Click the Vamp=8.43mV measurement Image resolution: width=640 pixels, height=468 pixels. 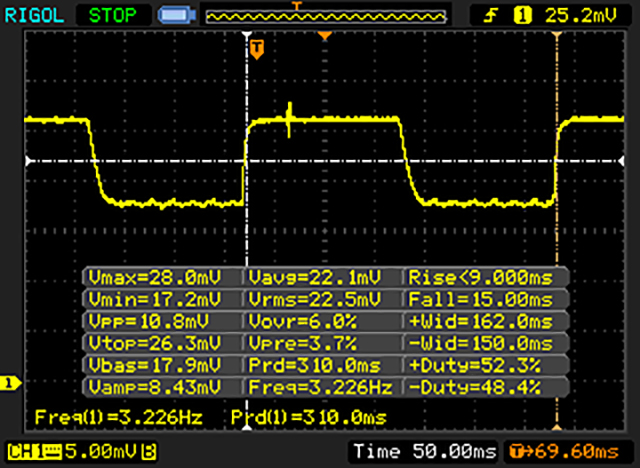click(155, 387)
